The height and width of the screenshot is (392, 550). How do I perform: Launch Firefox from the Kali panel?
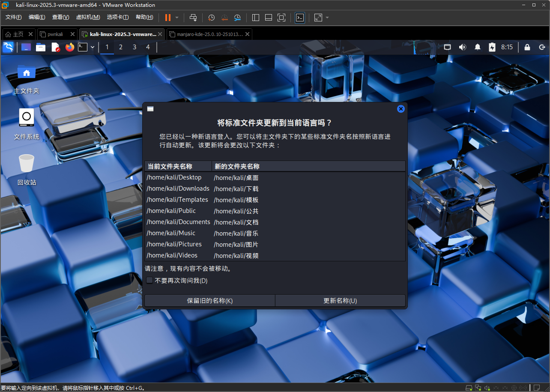pyautogui.click(x=70, y=47)
